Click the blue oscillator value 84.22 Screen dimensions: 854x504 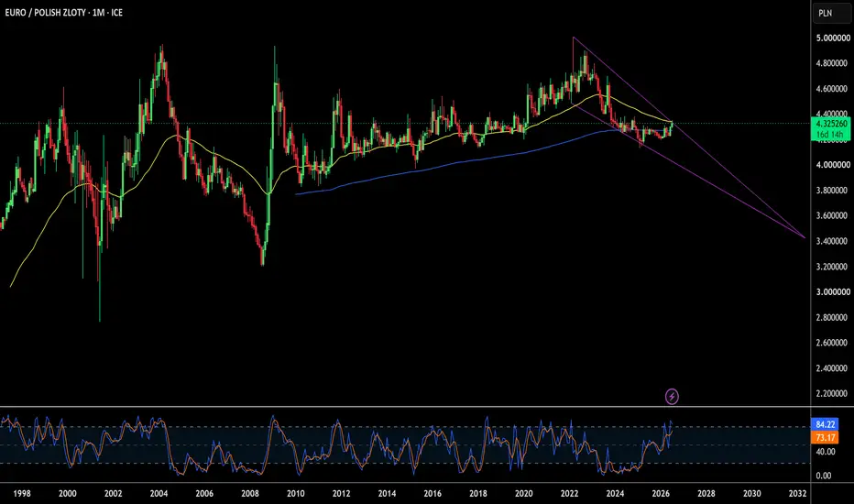coord(825,424)
